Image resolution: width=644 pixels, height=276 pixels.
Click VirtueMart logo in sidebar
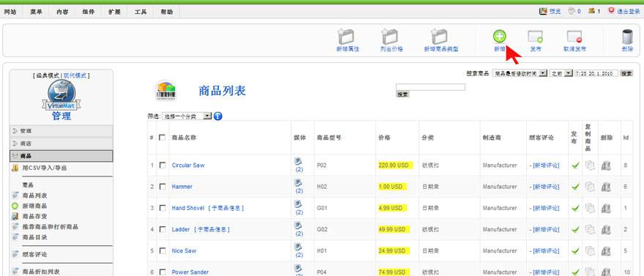coord(61,96)
